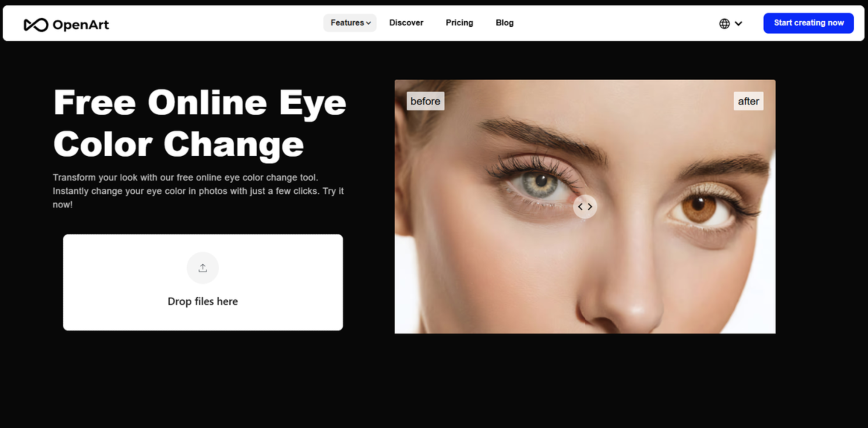Viewport: 868px width, 428px height.
Task: Expand the language selector chevron
Action: pos(738,24)
